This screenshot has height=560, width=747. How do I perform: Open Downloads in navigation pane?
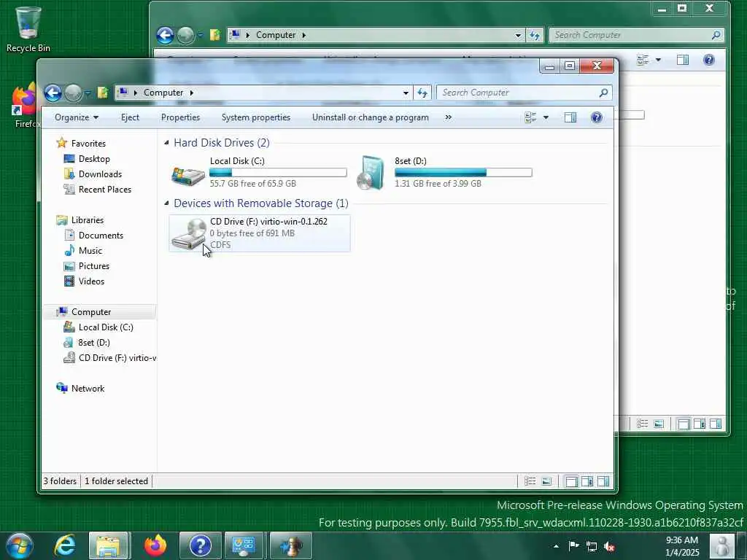[99, 174]
